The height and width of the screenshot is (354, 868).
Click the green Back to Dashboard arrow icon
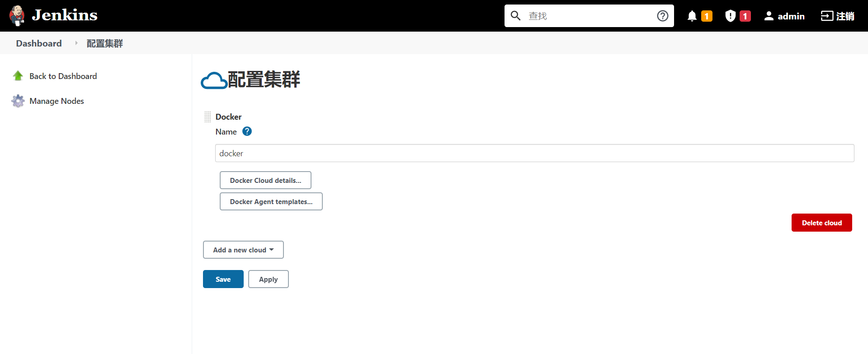click(18, 76)
